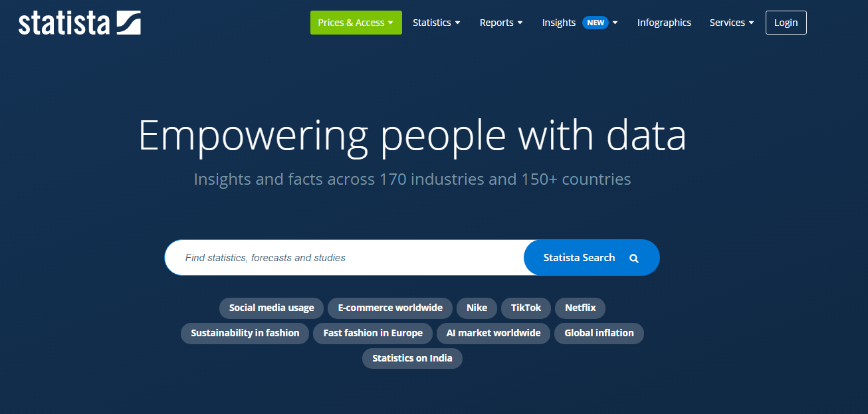The width and height of the screenshot is (868, 414).
Task: Click the NEW badge beside Insights
Action: (596, 23)
